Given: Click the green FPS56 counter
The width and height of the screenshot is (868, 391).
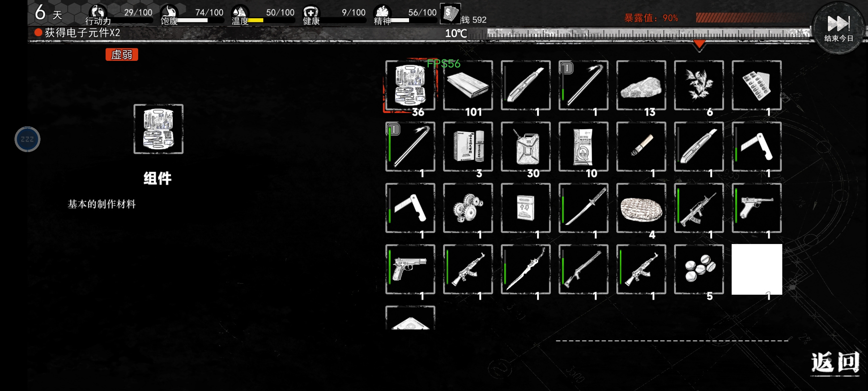Looking at the screenshot, I should [443, 64].
